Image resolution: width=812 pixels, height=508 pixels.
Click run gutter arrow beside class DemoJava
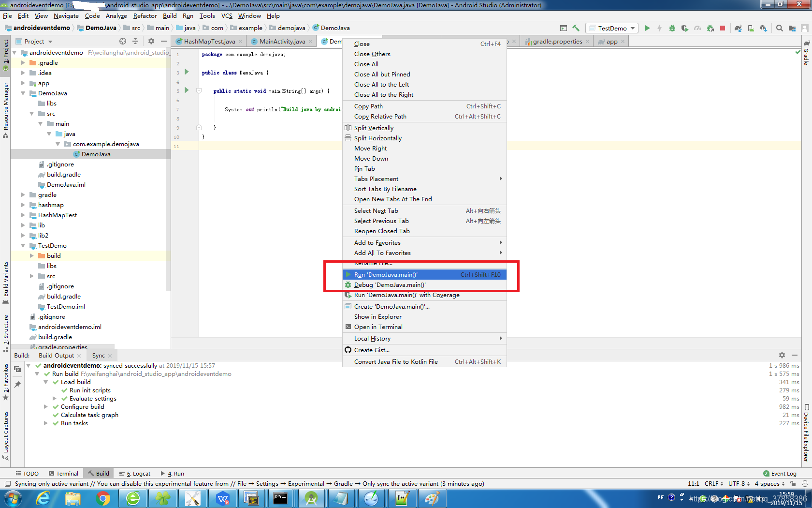coord(187,72)
